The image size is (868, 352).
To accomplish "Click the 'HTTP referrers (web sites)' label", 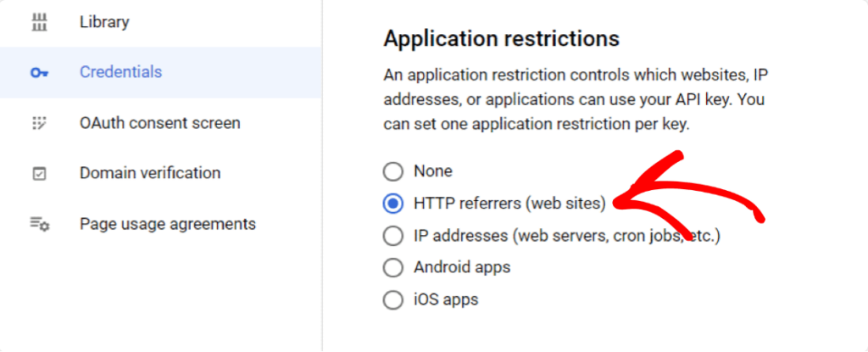I will (x=509, y=204).
